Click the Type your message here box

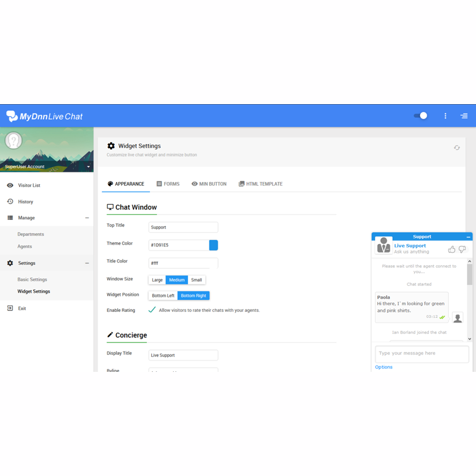(422, 354)
